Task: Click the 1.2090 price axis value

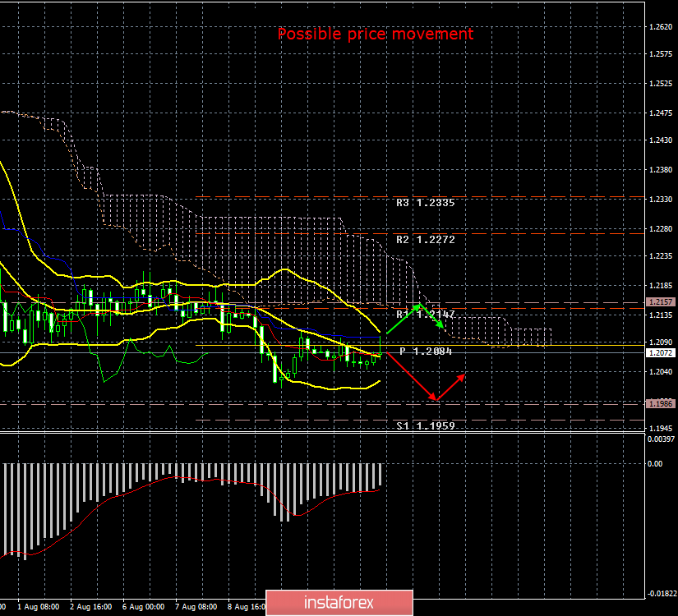Action: (x=661, y=342)
